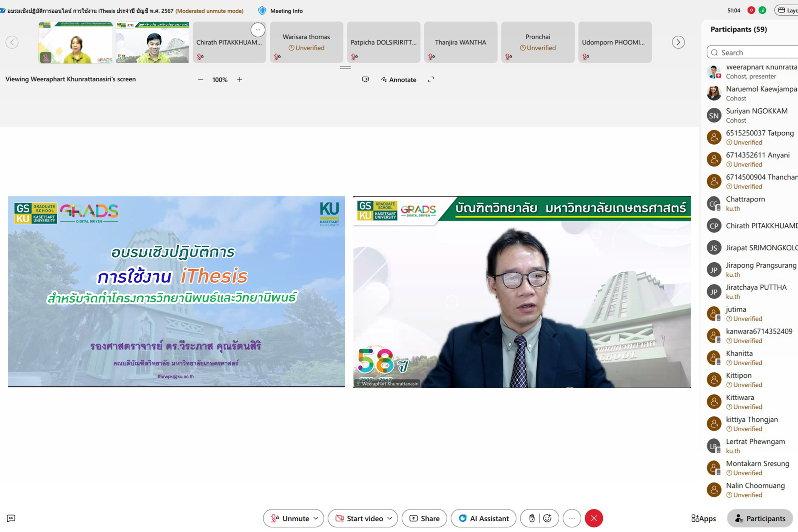
Task: Start video camera
Action: [x=359, y=518]
